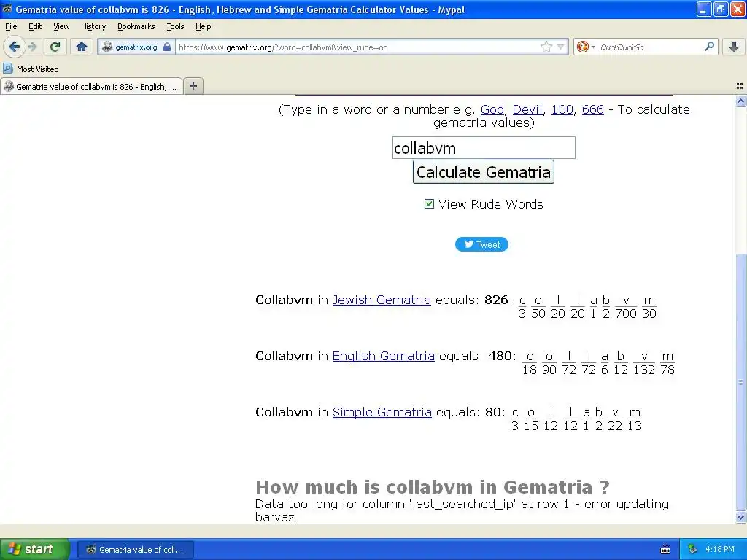The image size is (747, 560).
Task: Open the Tools menu
Action: coord(175,26)
